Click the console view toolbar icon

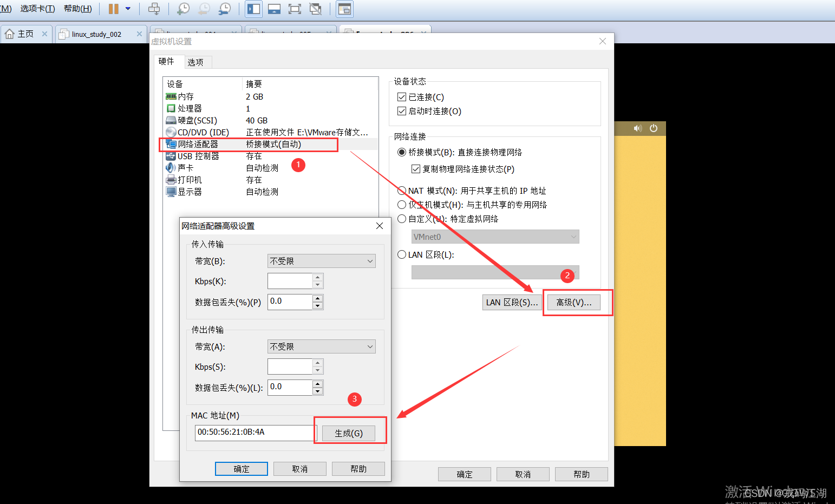344,9
